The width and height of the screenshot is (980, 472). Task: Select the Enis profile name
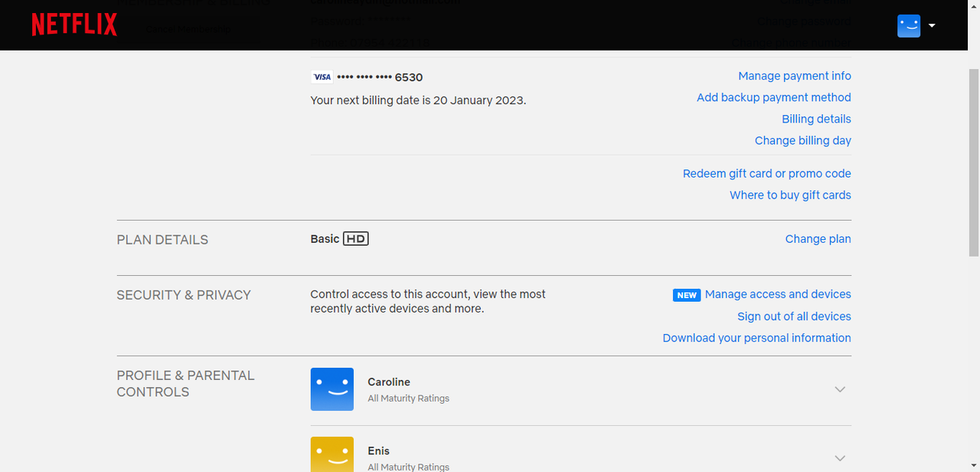pos(378,451)
